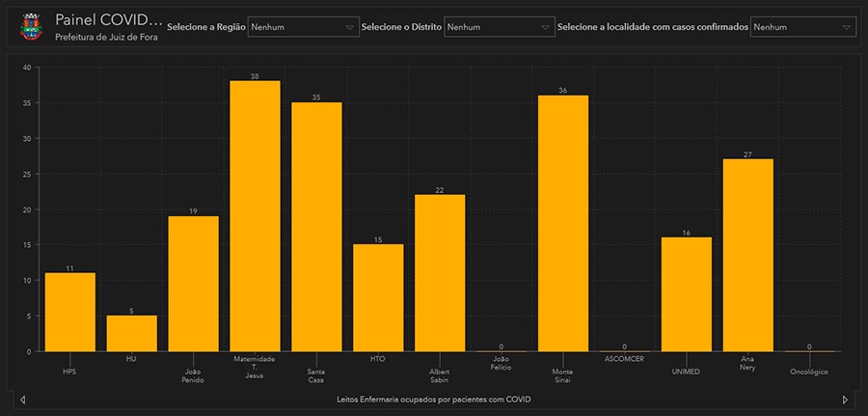Select the Maternidade T. Jesus bar

tap(255, 216)
